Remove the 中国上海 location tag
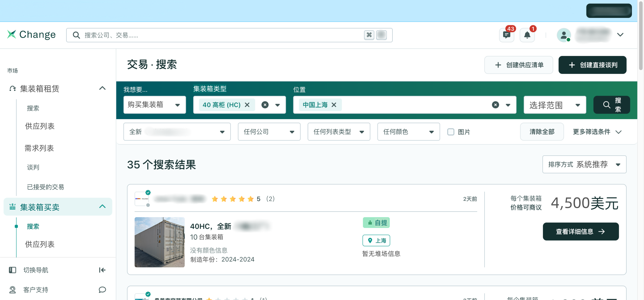 pos(334,105)
